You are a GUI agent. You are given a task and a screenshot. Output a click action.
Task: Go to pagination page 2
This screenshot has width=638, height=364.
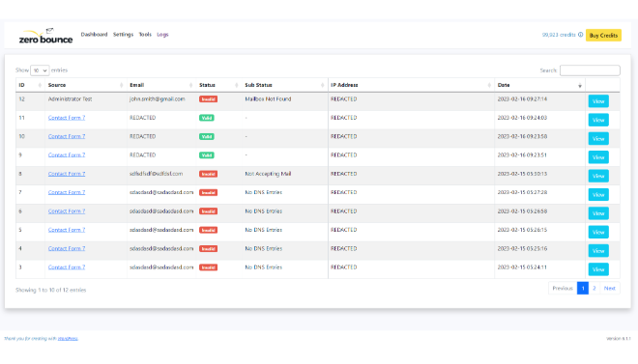[x=594, y=288]
